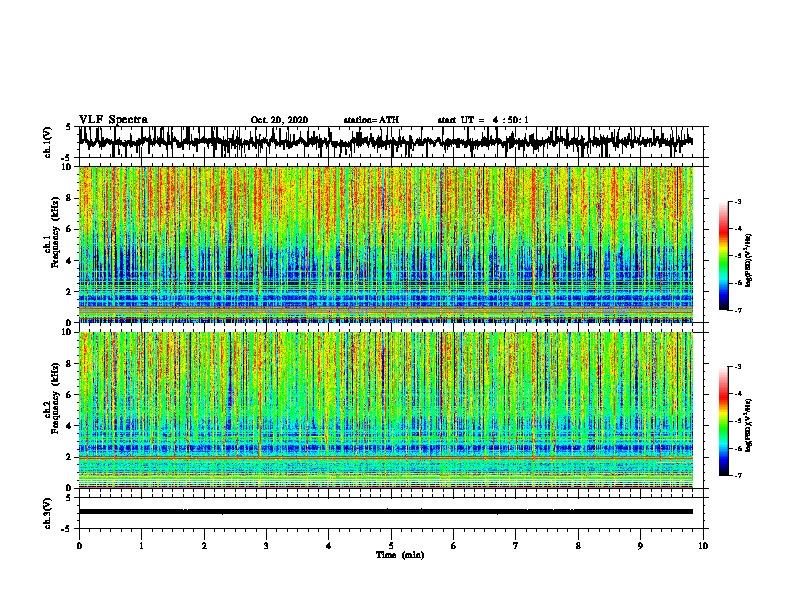Click the "5" tick on ch.3(V) axis
792x612 pixels.
[69, 498]
